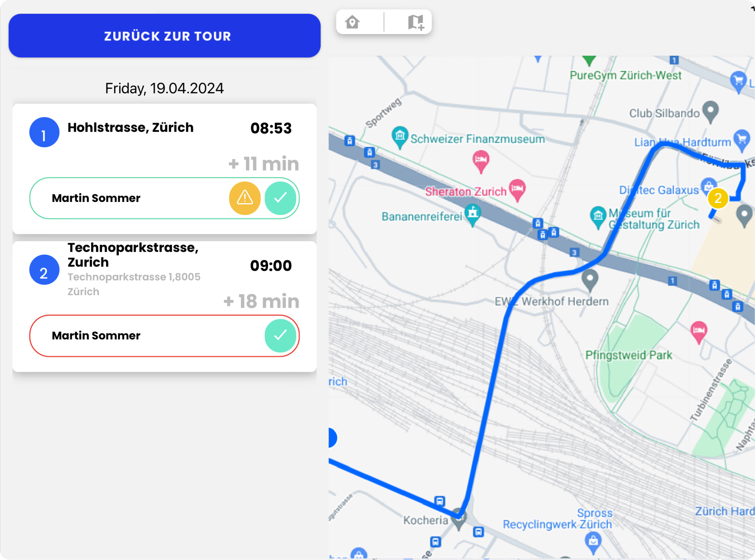This screenshot has width=755, height=560.
Task: Click Martin Sommer in the first stop
Action: (x=96, y=198)
